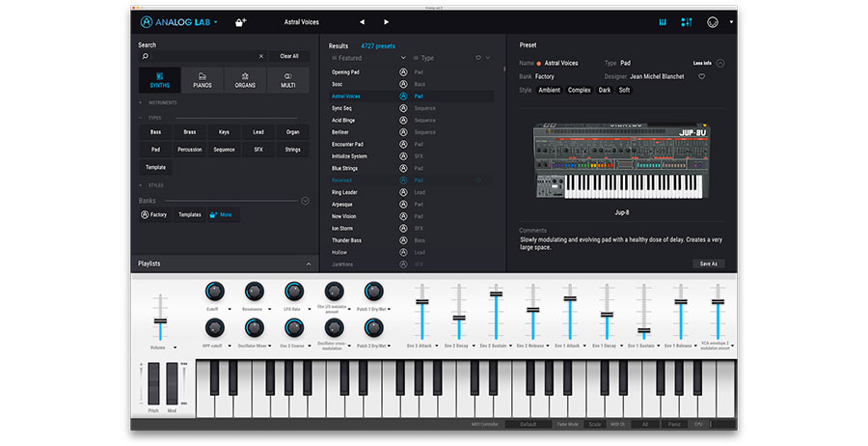Adjust the Env 2 Sustain fader
The width and height of the screenshot is (868, 446).
pyautogui.click(x=496, y=293)
